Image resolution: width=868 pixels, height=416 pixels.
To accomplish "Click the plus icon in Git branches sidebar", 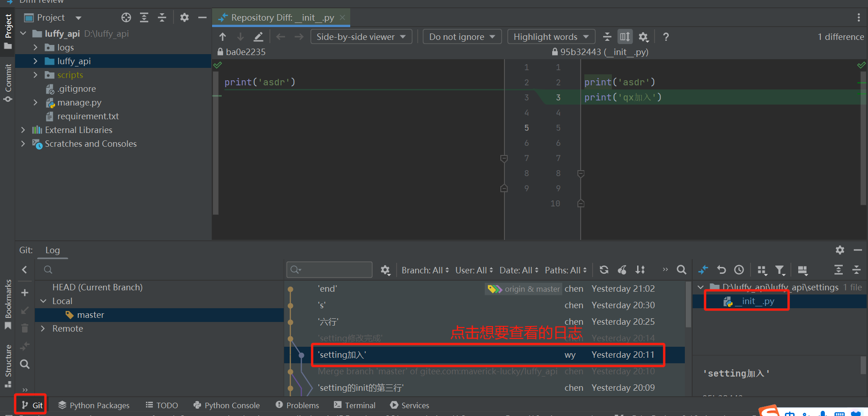I will click(25, 293).
